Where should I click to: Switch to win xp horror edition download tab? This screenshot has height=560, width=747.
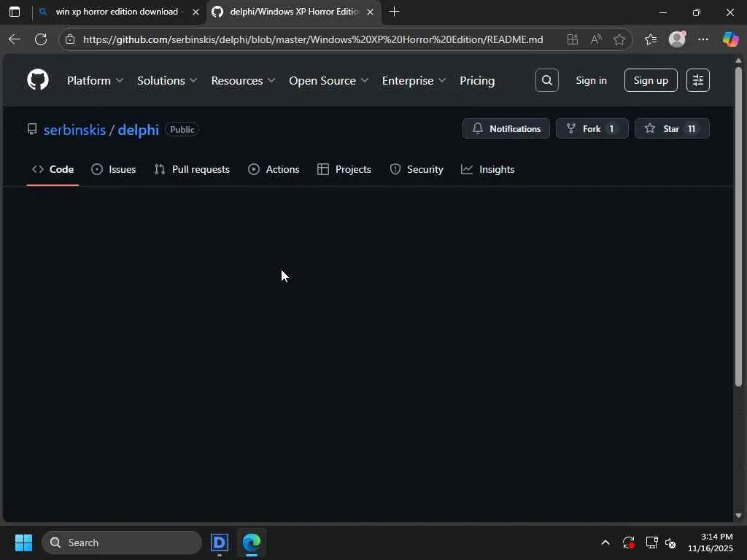point(117,12)
